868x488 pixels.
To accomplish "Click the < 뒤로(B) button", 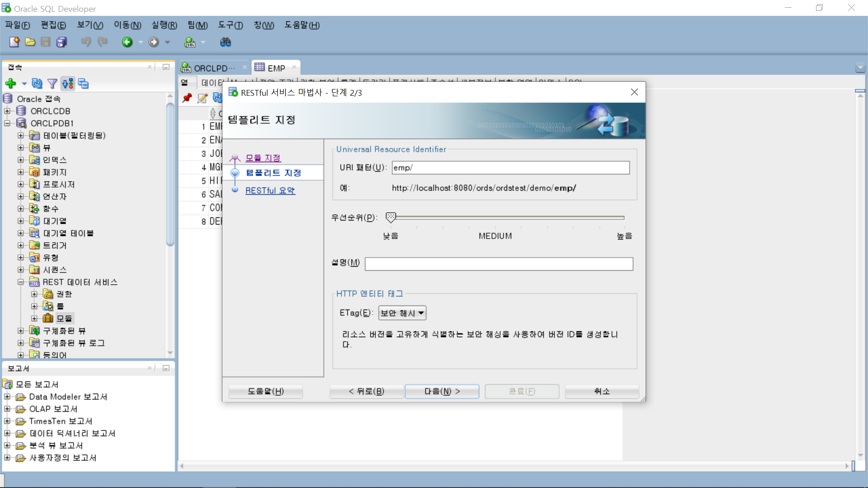I will tap(366, 391).
